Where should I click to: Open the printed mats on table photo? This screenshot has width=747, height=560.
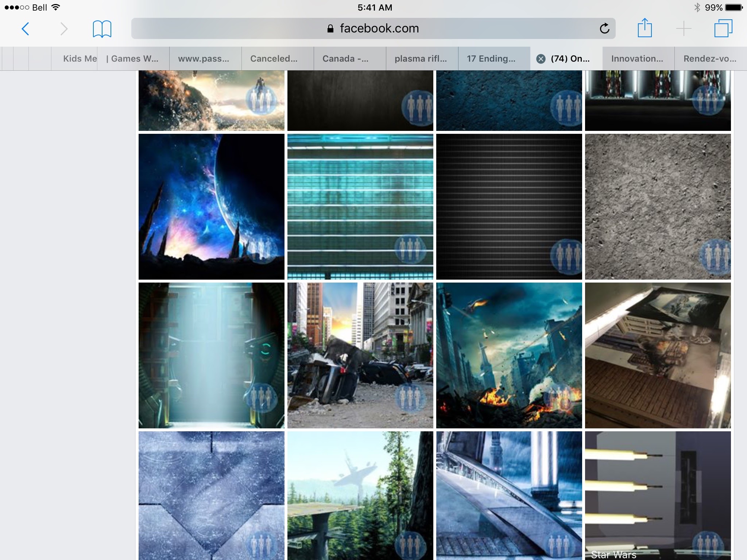[x=658, y=355]
